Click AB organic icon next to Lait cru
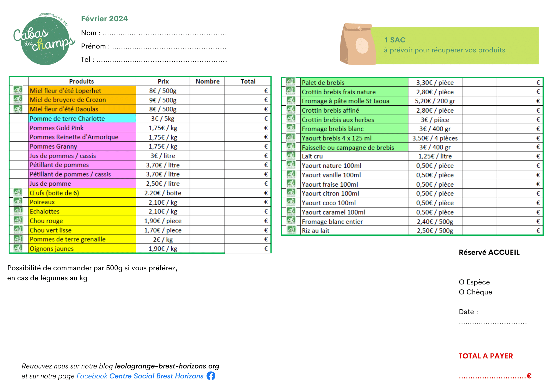 click(290, 156)
